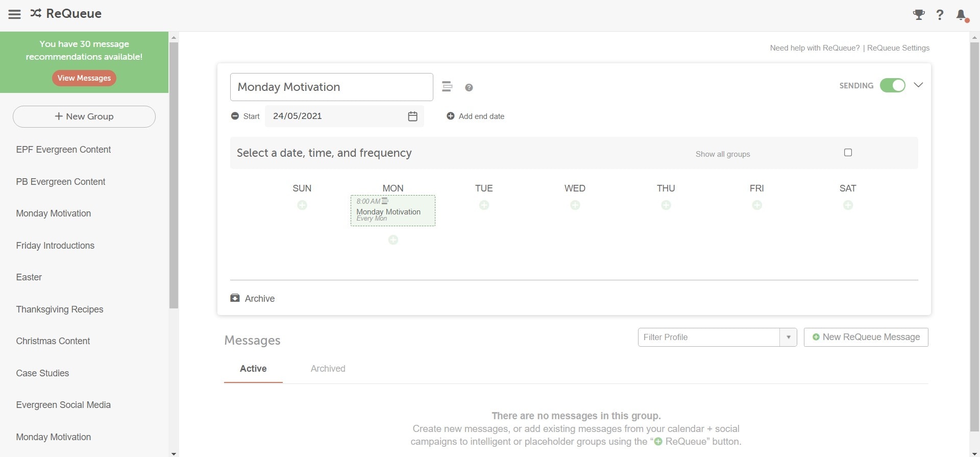Add a time slot on Saturday

[x=848, y=205]
